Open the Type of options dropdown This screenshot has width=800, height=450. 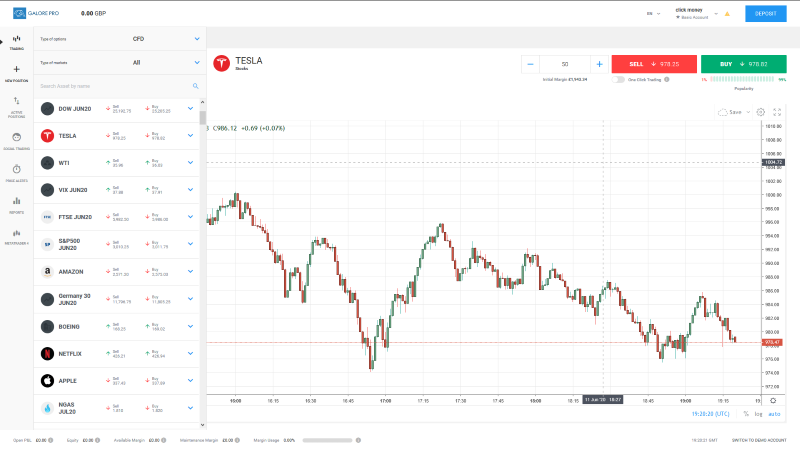click(x=120, y=39)
